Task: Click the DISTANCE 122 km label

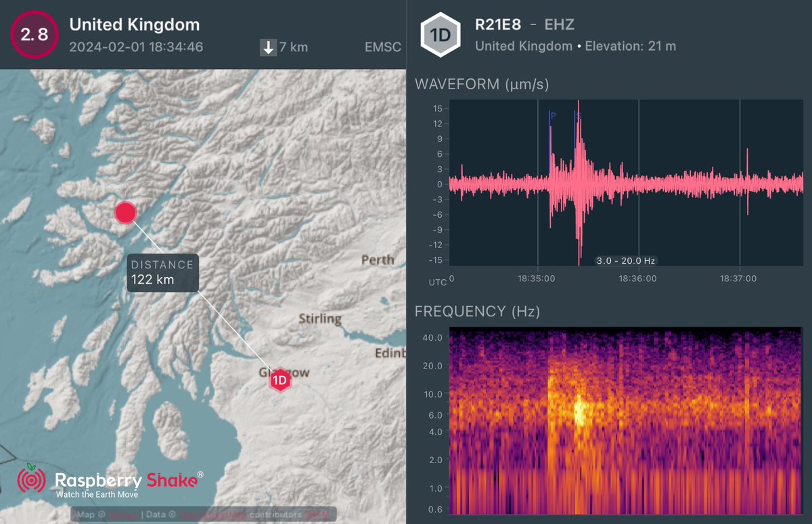Action: 162,272
